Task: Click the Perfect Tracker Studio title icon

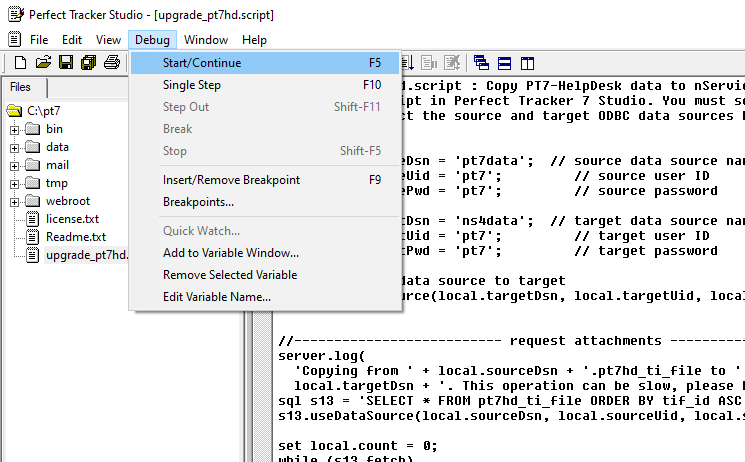Action: (x=16, y=14)
